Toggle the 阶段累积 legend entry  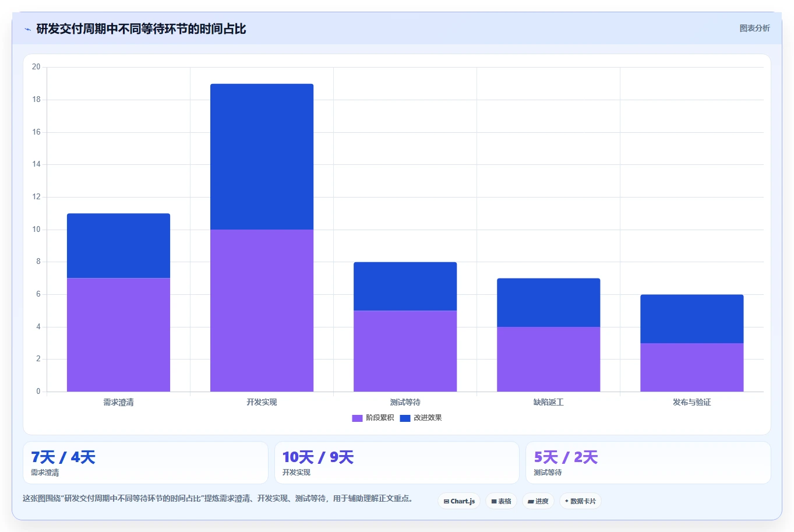coord(373,418)
